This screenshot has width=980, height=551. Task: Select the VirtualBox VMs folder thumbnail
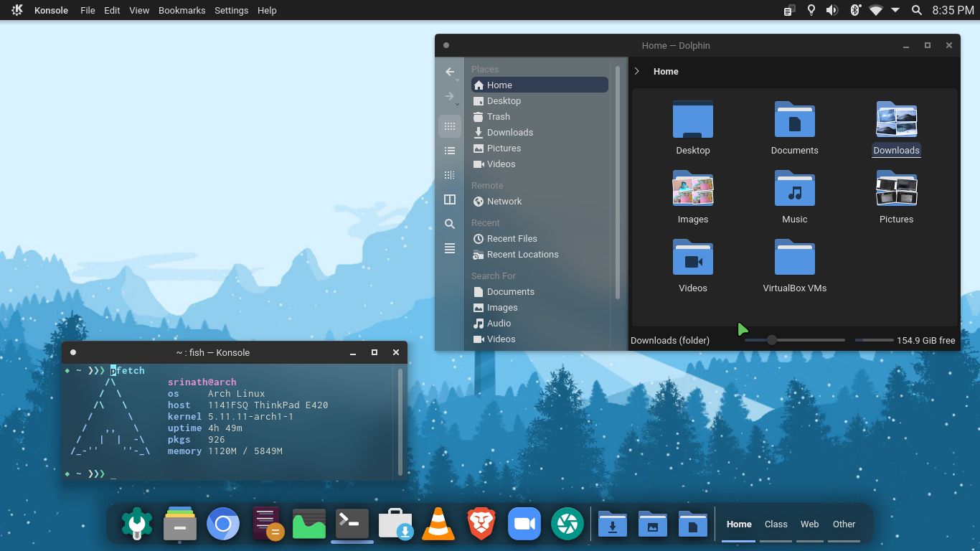coord(794,257)
